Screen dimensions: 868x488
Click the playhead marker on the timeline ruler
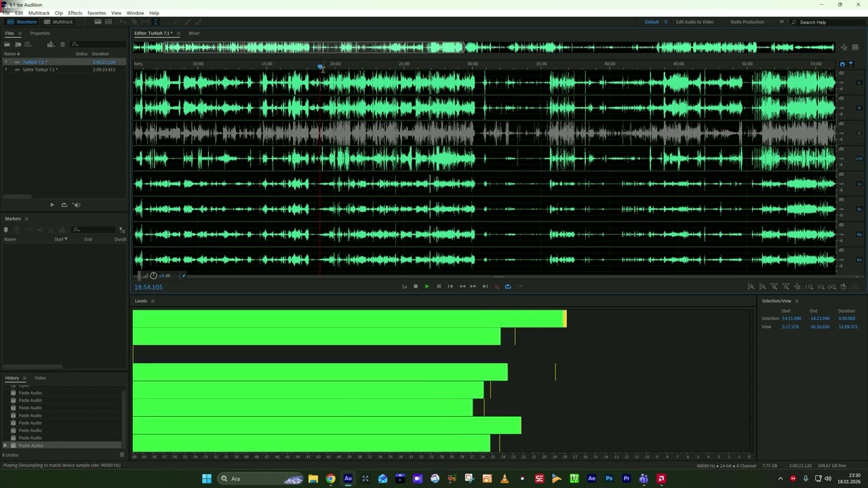tap(320, 66)
